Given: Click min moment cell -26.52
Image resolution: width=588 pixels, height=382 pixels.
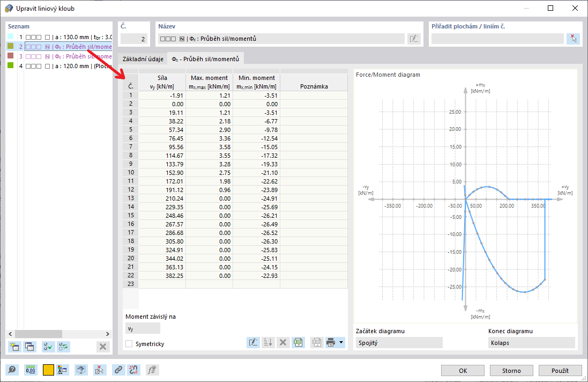Looking at the screenshot, I should pyautogui.click(x=257, y=233).
